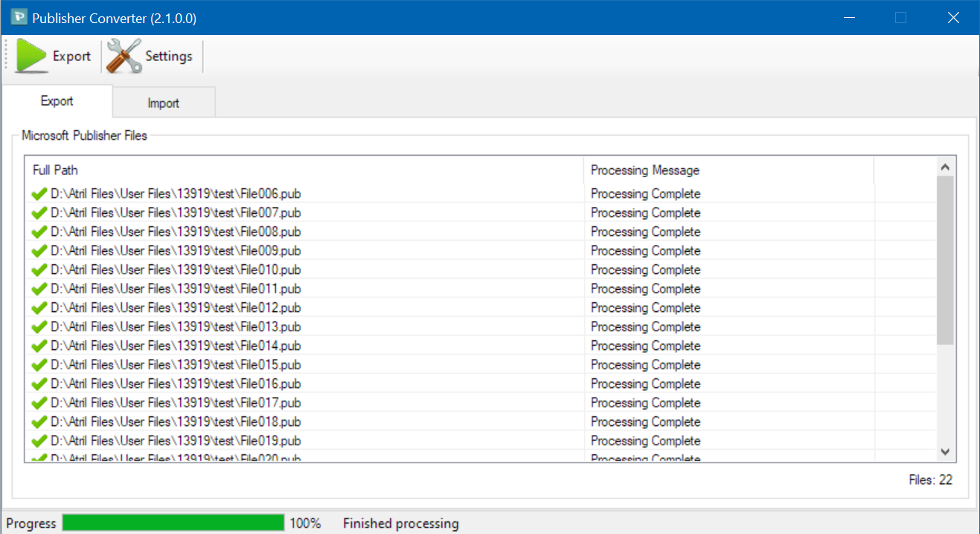980x534 pixels.
Task: Click the scroll up arrow in file list
Action: (x=945, y=168)
